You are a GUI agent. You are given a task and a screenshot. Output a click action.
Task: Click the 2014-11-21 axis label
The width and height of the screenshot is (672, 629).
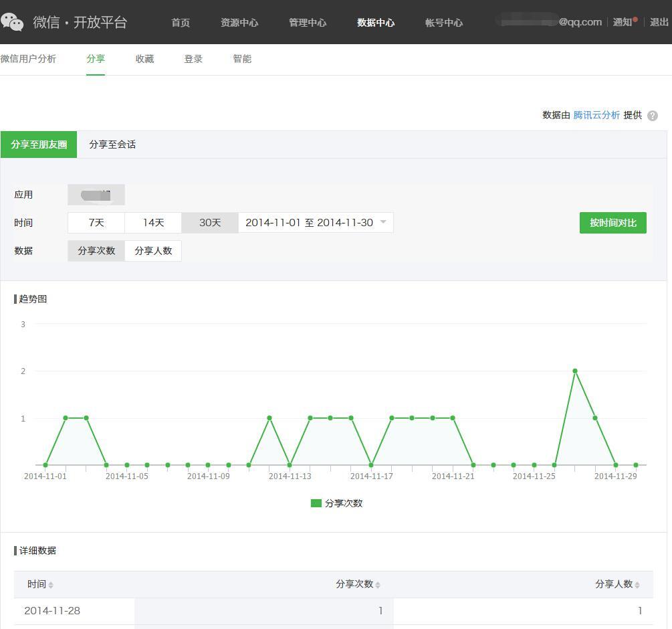tap(453, 476)
